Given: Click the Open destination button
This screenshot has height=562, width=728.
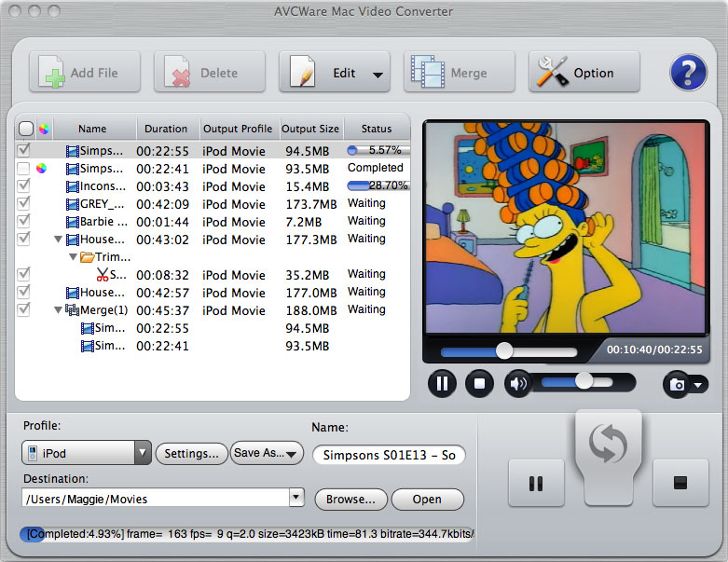Looking at the screenshot, I should click(x=427, y=500).
